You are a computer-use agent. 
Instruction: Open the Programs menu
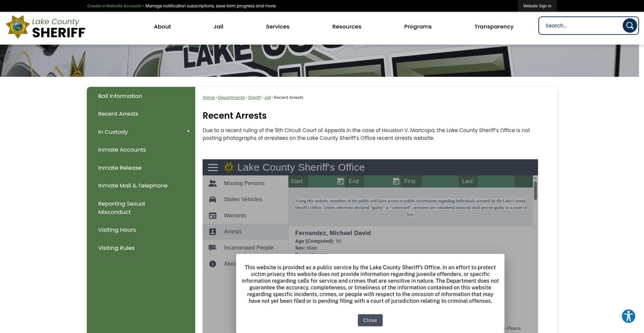coord(418,26)
